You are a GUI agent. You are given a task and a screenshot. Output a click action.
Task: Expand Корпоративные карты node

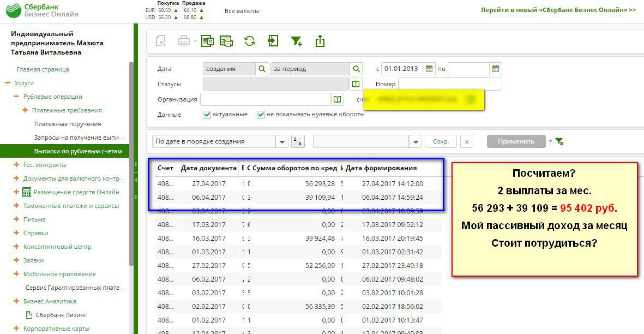pyautogui.click(x=16, y=328)
